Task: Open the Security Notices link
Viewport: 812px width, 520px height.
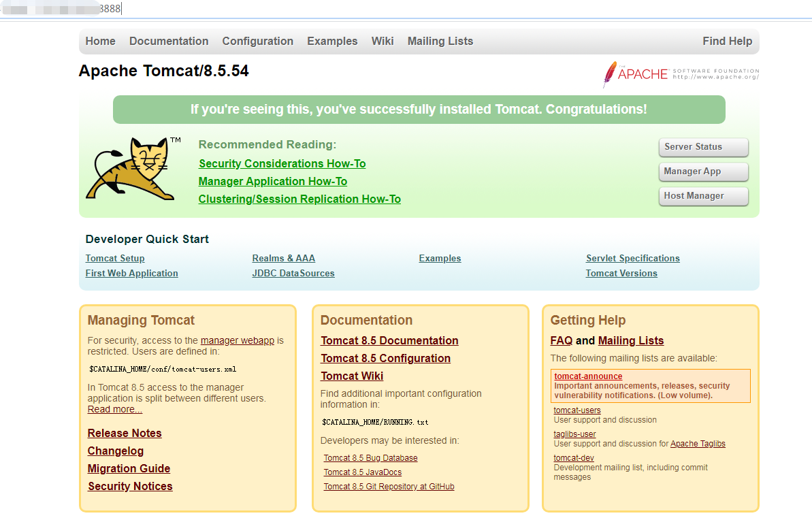Action: click(130, 486)
